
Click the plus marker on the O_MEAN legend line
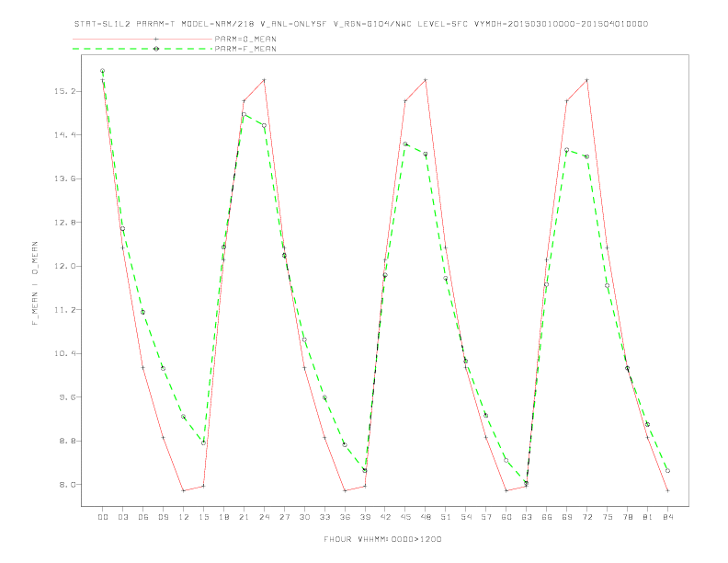[156, 39]
